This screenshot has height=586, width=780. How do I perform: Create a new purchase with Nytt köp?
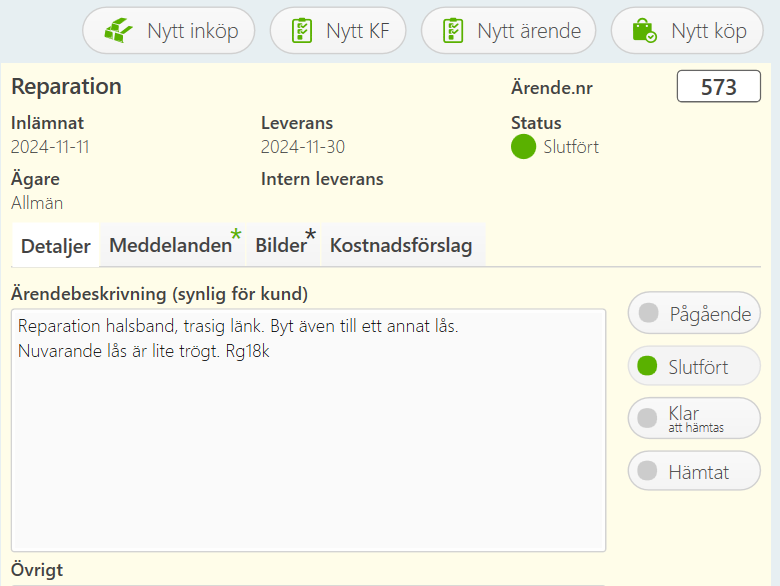pyautogui.click(x=687, y=30)
